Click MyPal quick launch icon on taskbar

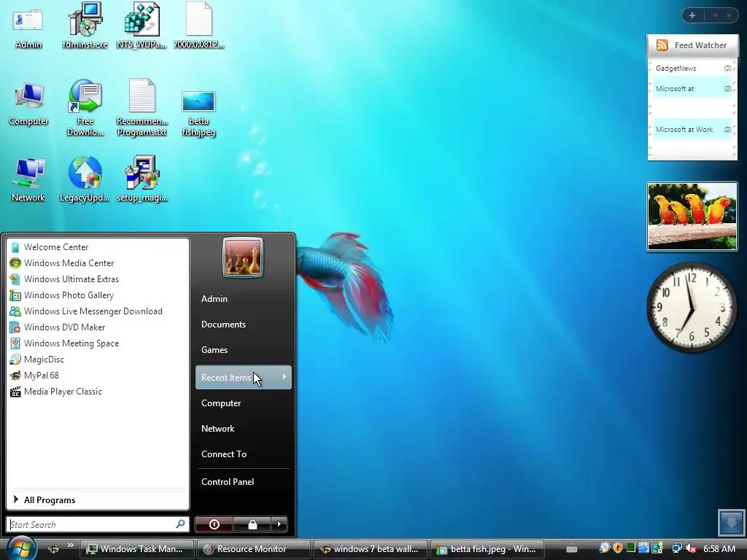[53, 549]
